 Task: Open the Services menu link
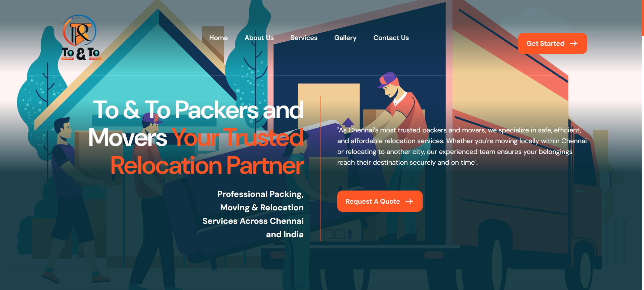[304, 38]
